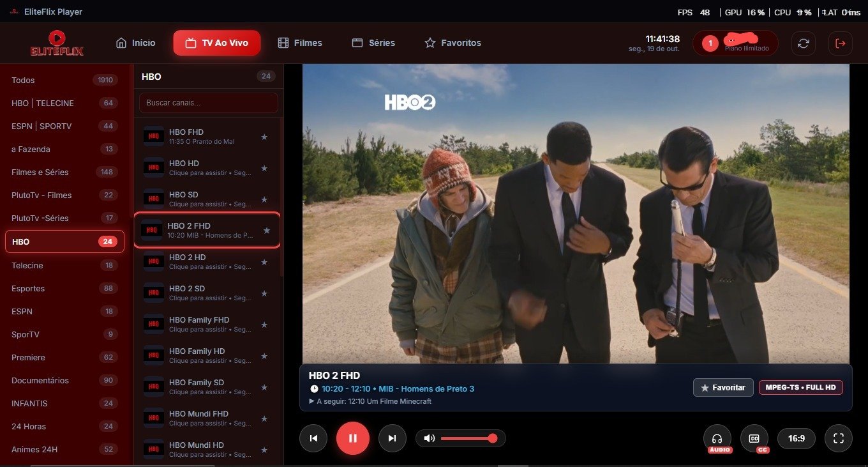Select the Telecine category

(64, 265)
